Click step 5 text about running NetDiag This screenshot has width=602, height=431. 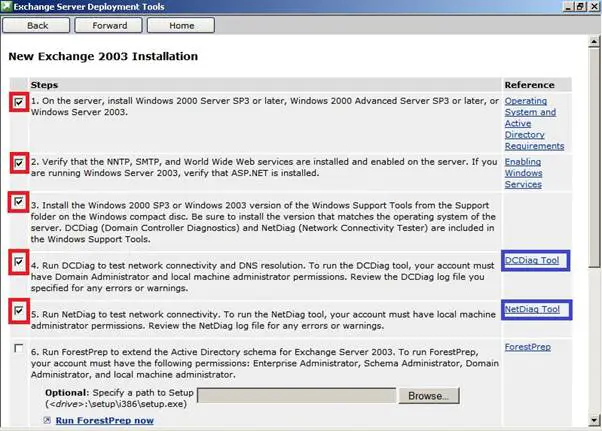click(263, 320)
